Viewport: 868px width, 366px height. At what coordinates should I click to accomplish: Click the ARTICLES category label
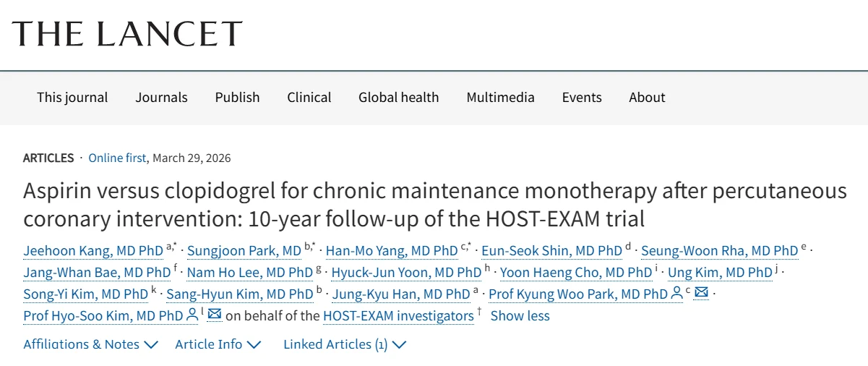click(48, 158)
